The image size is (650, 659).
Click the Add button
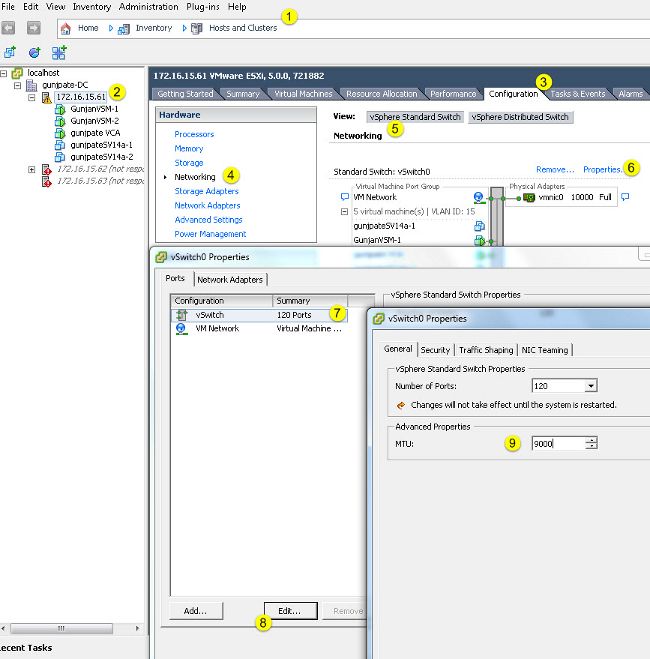point(196,611)
